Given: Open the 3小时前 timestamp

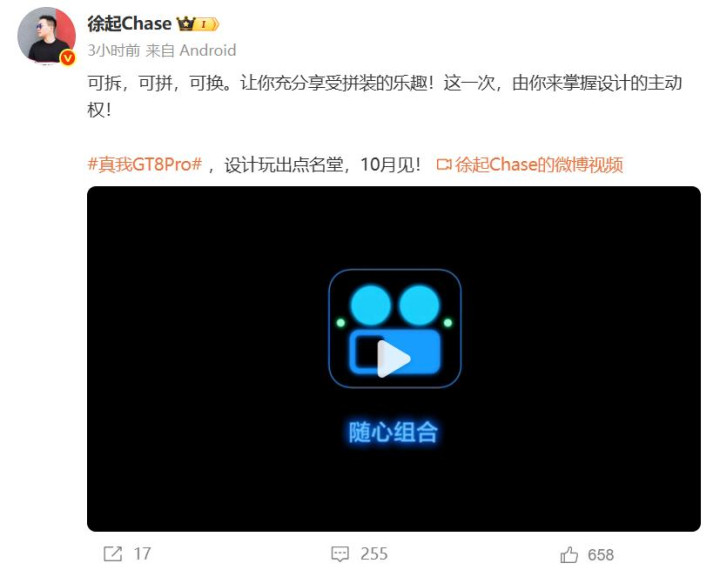Looking at the screenshot, I should (114, 50).
